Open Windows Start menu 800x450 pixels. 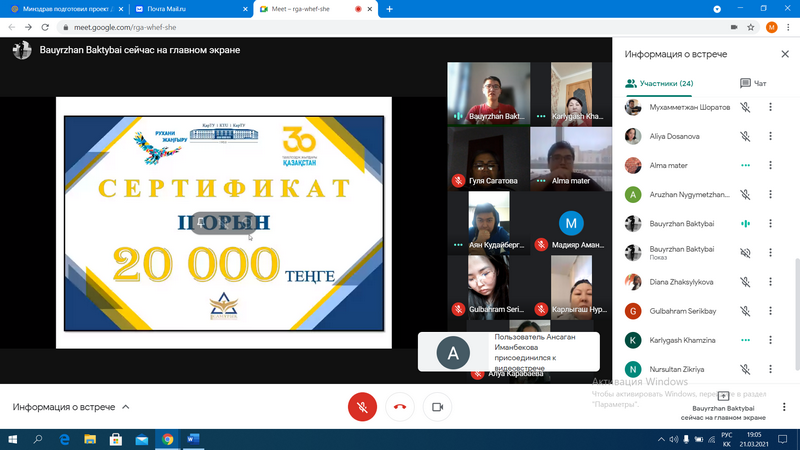tap(12, 439)
